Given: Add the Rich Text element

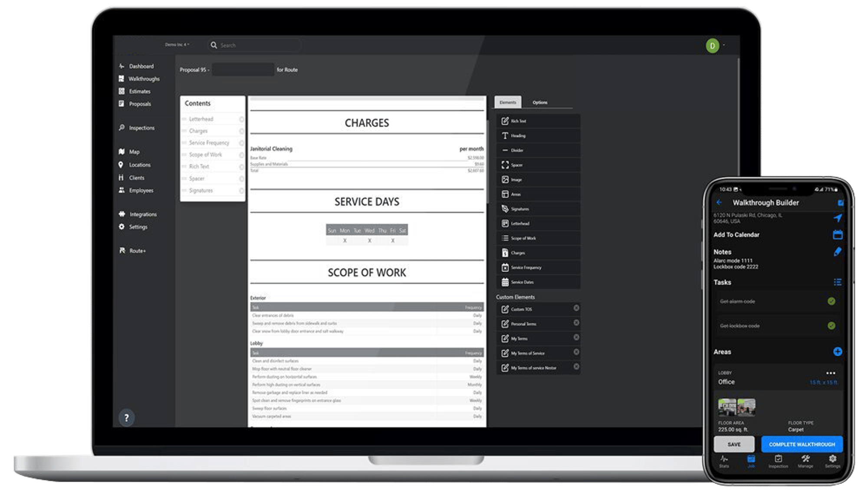Looking at the screenshot, I should coord(538,121).
